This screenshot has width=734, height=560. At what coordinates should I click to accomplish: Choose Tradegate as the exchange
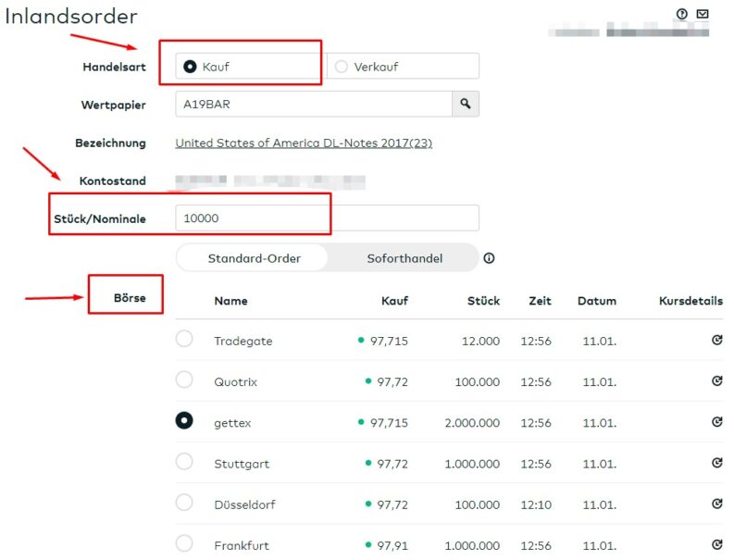click(184, 339)
